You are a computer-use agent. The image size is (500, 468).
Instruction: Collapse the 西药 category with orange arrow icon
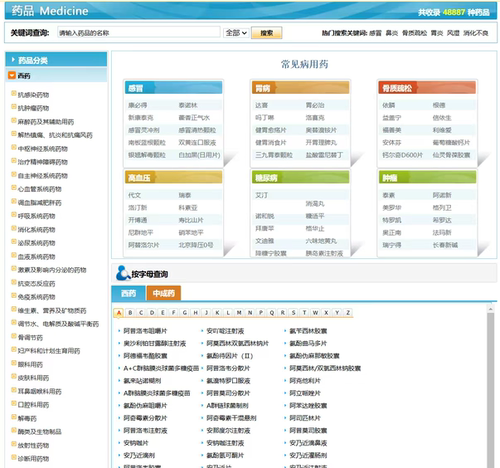tap(12, 75)
